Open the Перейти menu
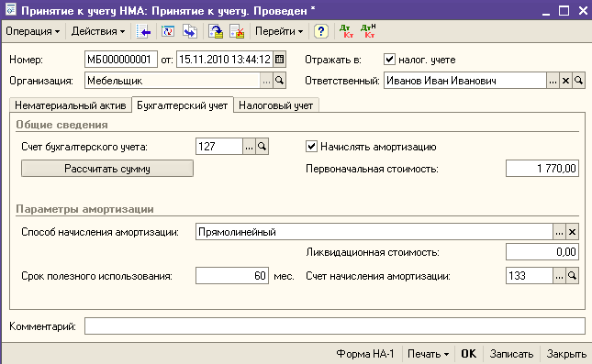The height and width of the screenshot is (364, 592). point(279,31)
